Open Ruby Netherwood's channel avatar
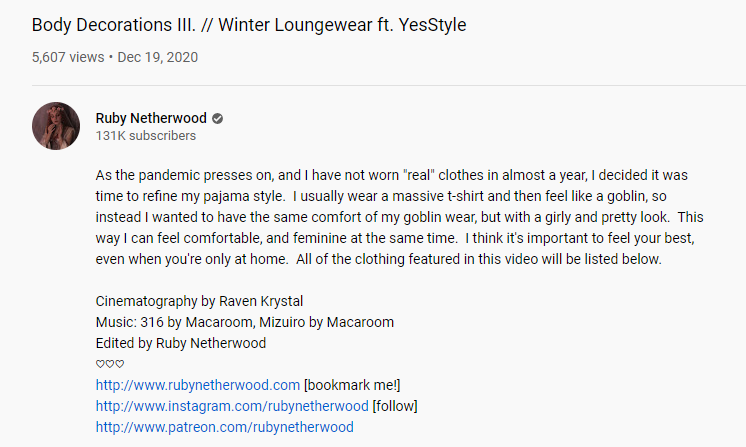The height and width of the screenshot is (447, 746). (x=56, y=126)
